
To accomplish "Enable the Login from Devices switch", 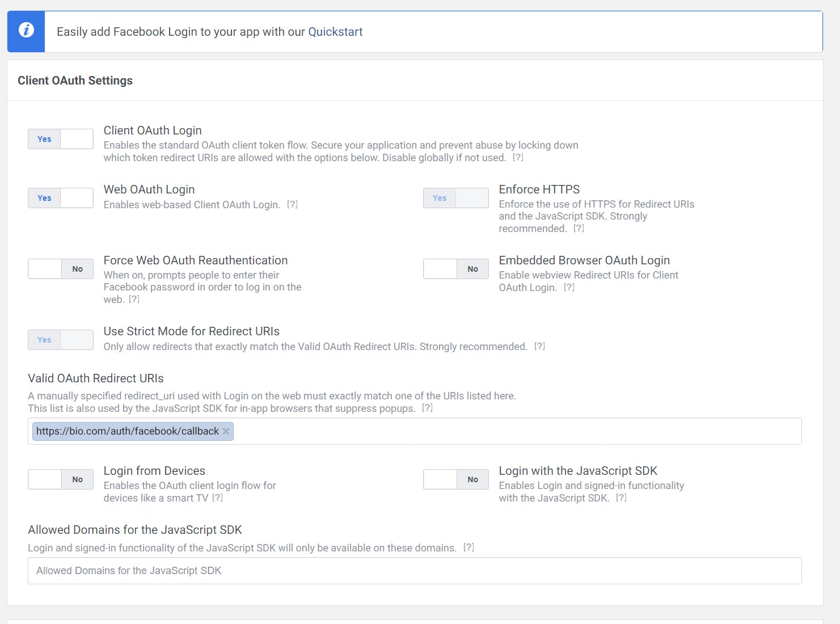I will click(x=61, y=479).
